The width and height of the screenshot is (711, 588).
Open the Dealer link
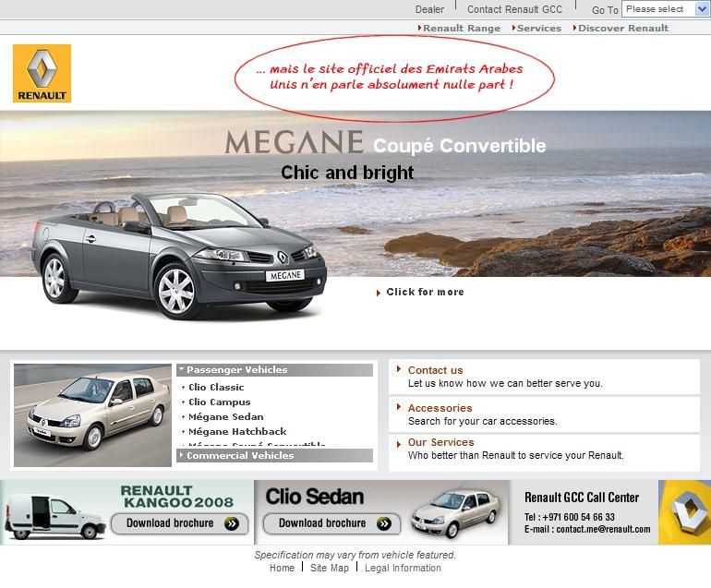click(429, 9)
